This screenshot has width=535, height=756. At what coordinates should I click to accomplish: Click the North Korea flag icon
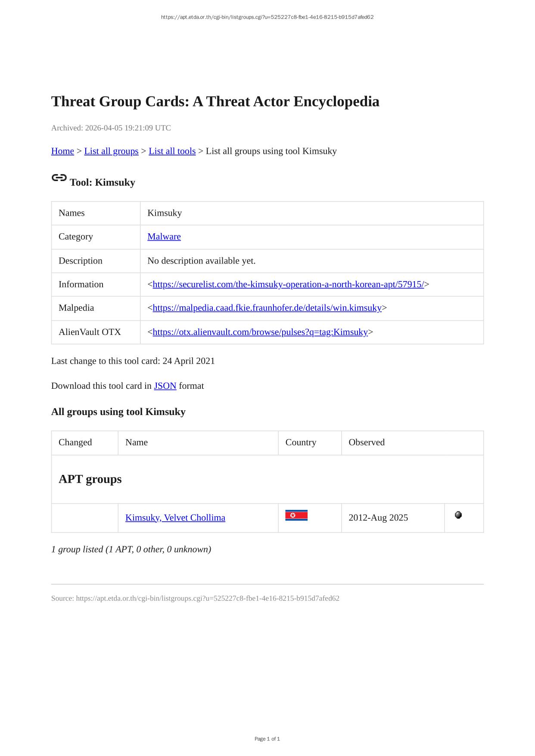click(x=296, y=515)
